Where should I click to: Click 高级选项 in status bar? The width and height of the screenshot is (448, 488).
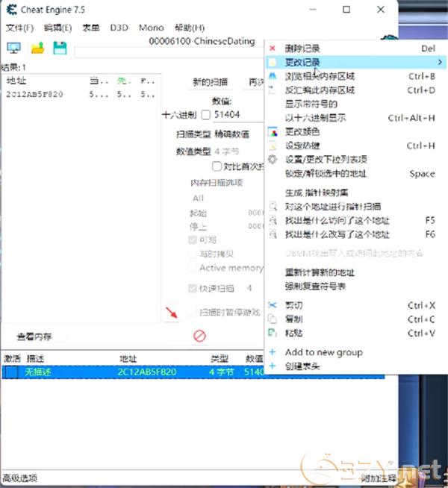(19, 478)
